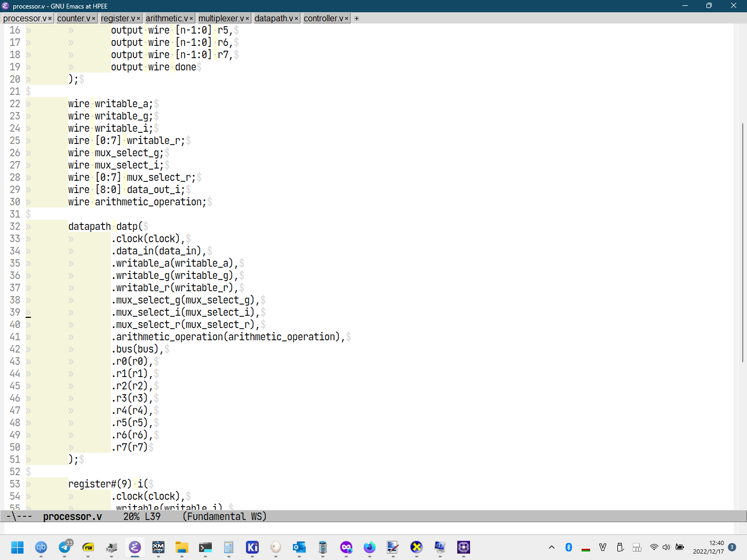Image resolution: width=747 pixels, height=560 pixels.
Task: Click the V tray icon
Action: (x=603, y=547)
